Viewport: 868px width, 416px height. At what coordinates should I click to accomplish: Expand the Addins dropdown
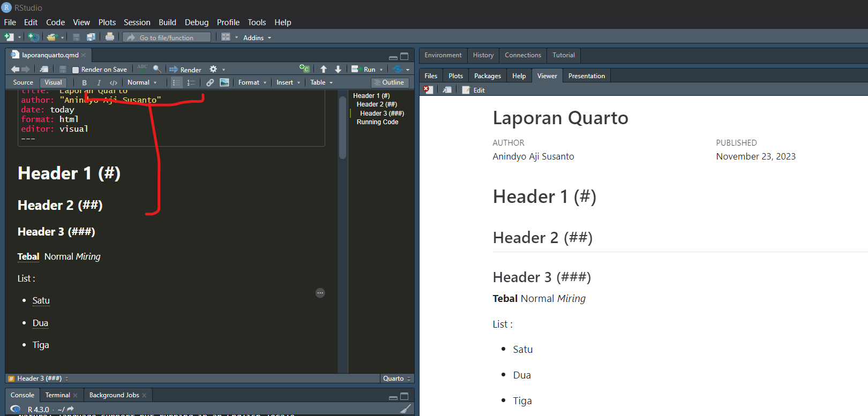click(257, 37)
